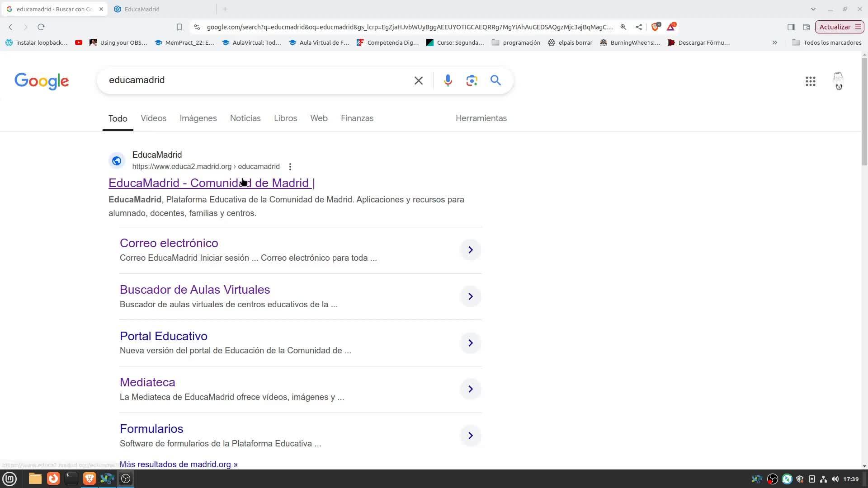Toggle the browser sidebar panel
Screen dimensions: 868x488
click(x=791, y=27)
